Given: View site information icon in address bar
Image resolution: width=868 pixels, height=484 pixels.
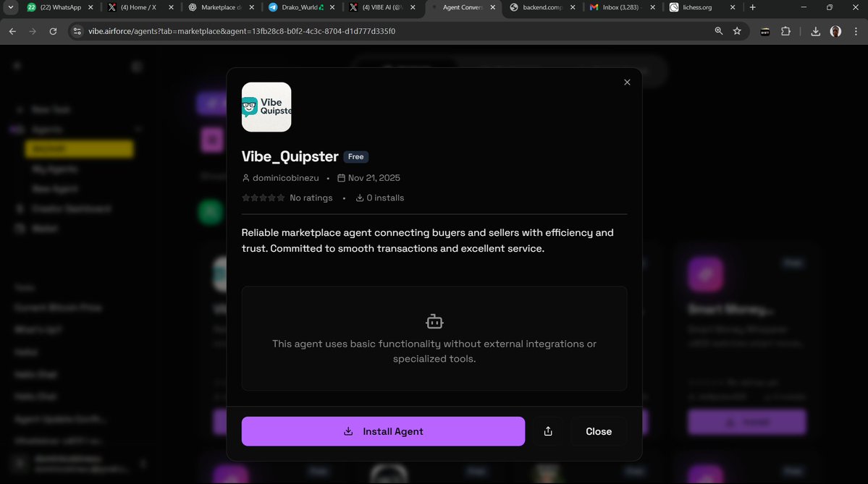Looking at the screenshot, I should coord(77,31).
